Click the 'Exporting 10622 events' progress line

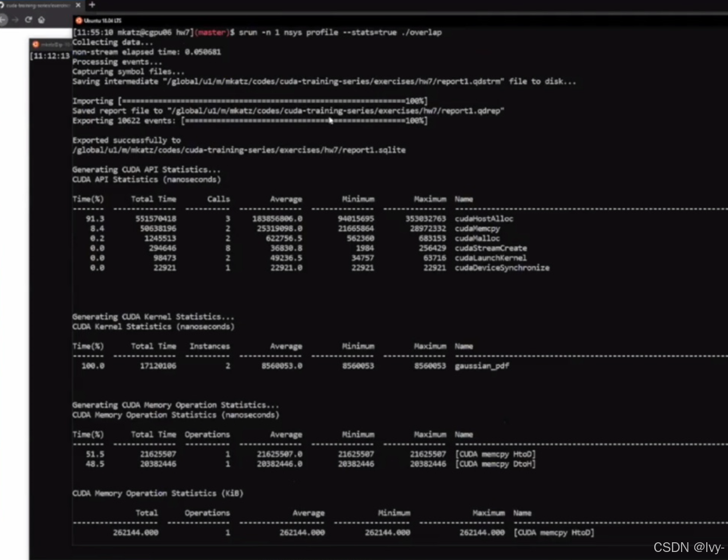pyautogui.click(x=250, y=121)
